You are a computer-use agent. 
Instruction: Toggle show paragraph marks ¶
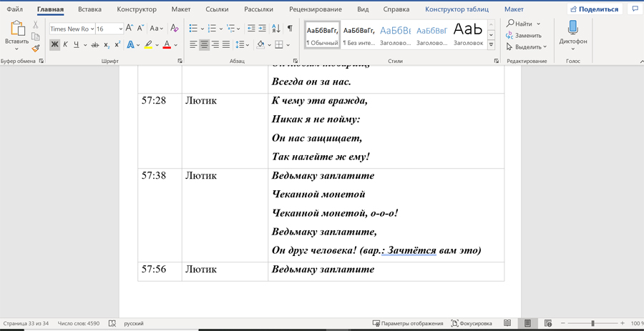[290, 29]
